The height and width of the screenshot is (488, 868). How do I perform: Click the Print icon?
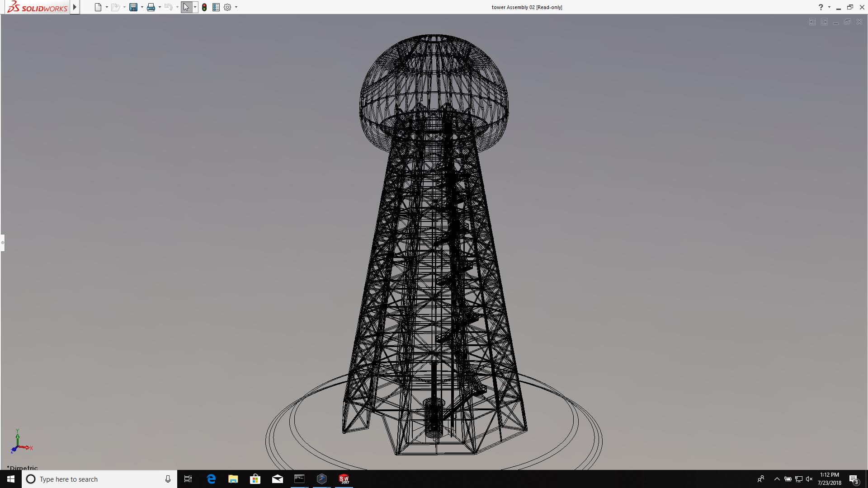pyautogui.click(x=151, y=7)
